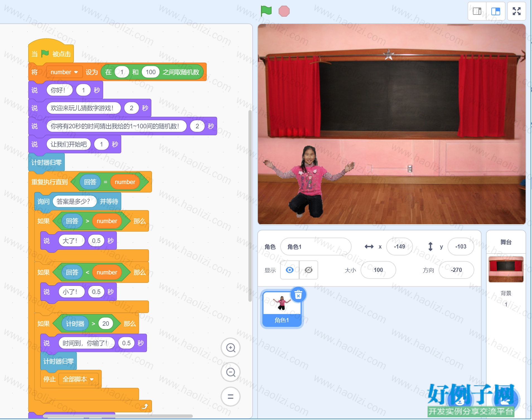The width and height of the screenshot is (532, 420).
Task: Click the red stop button
Action: coord(284,11)
